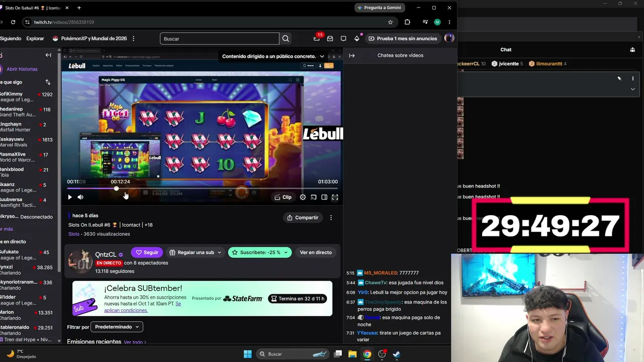The width and height of the screenshot is (644, 362).
Task: Click the video seek bar handle
Action: coord(116,189)
